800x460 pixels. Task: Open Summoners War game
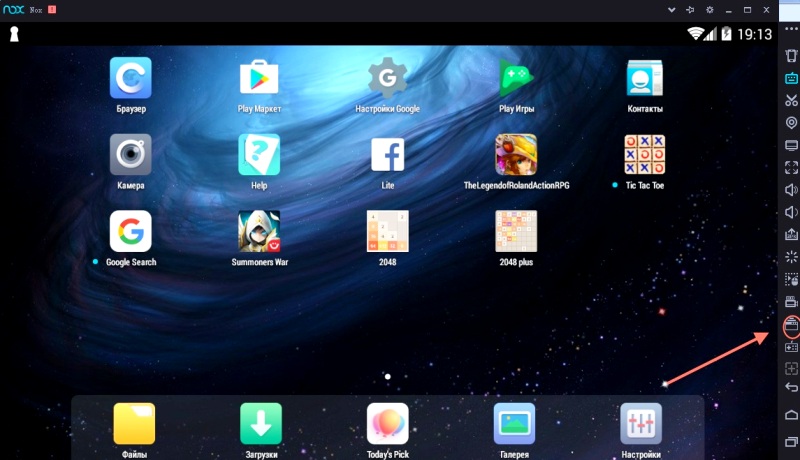pyautogui.click(x=259, y=231)
